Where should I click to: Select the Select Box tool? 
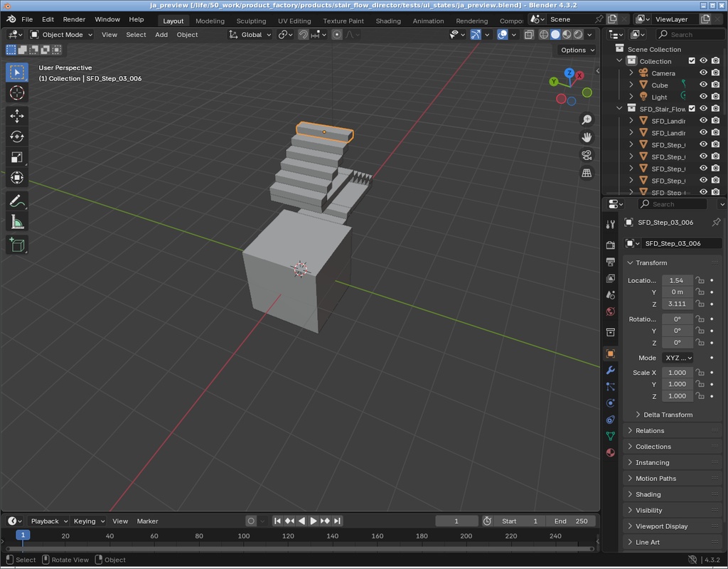(x=17, y=73)
